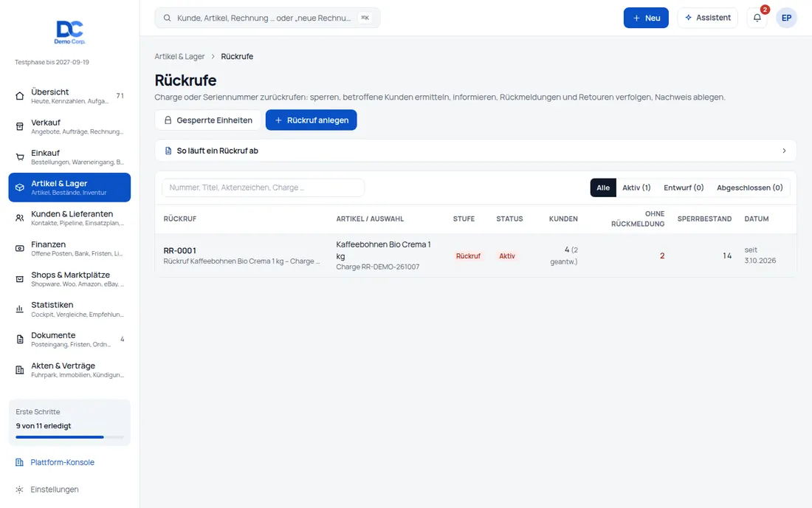Open notifications via the bell icon

(757, 18)
